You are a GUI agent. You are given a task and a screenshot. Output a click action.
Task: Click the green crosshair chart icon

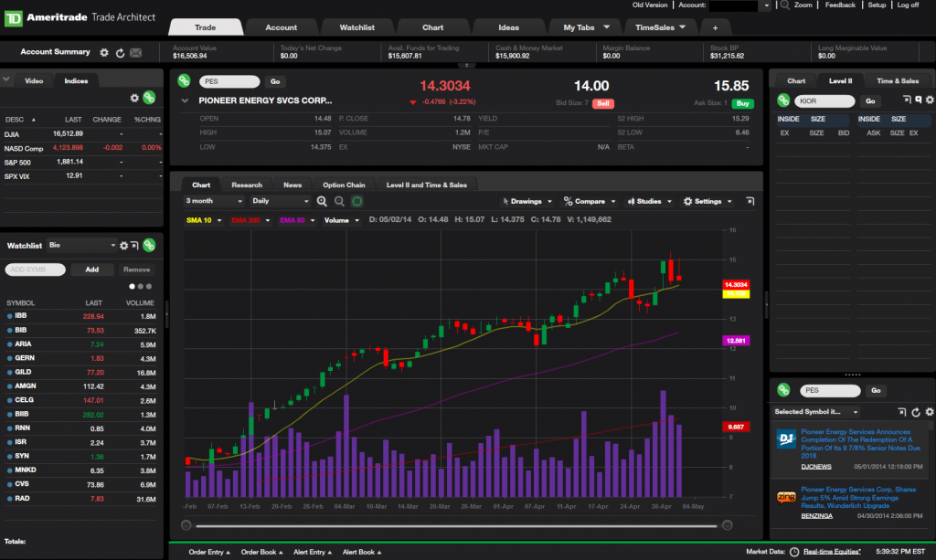(x=356, y=201)
